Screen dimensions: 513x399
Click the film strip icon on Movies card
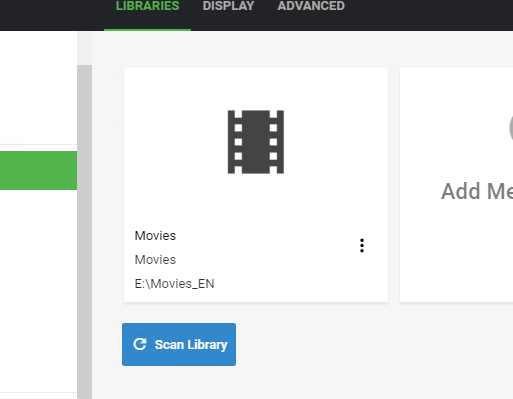coord(256,142)
